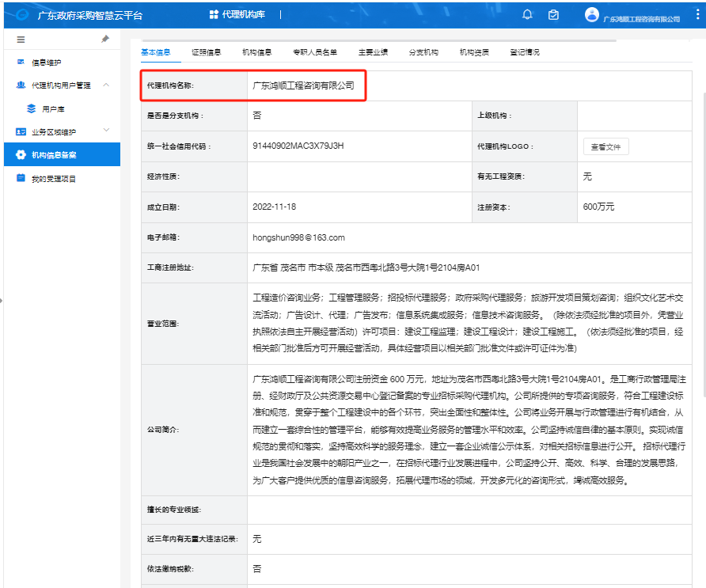Viewport: 706px width, 588px height.
Task: Click the 工商注册地址 address value
Action: click(x=366, y=267)
